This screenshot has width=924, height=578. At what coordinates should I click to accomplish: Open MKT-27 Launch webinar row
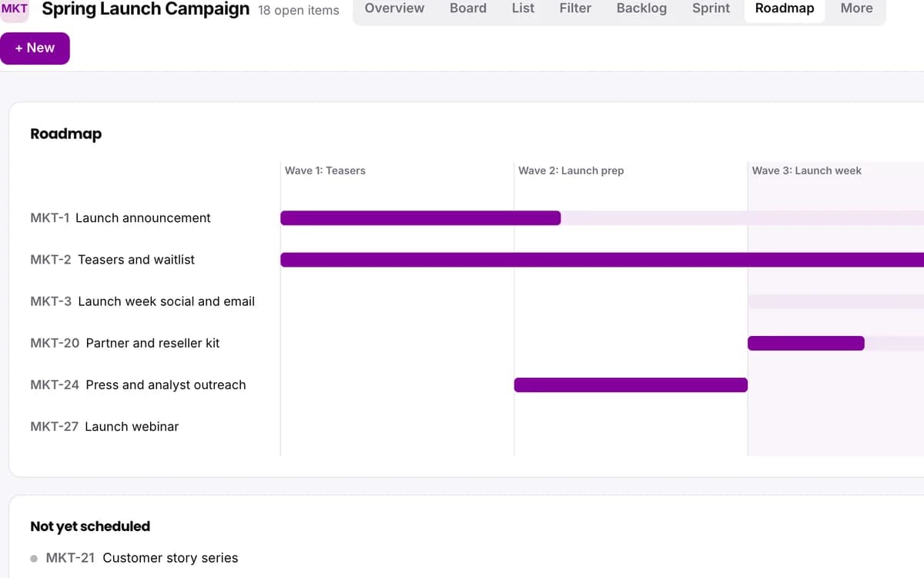[x=104, y=426]
